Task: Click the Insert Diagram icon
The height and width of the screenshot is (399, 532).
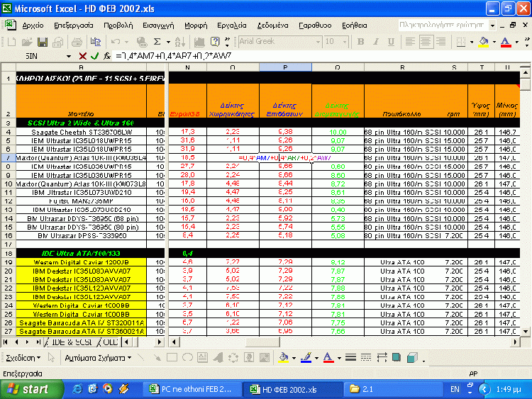Action: click(233, 358)
